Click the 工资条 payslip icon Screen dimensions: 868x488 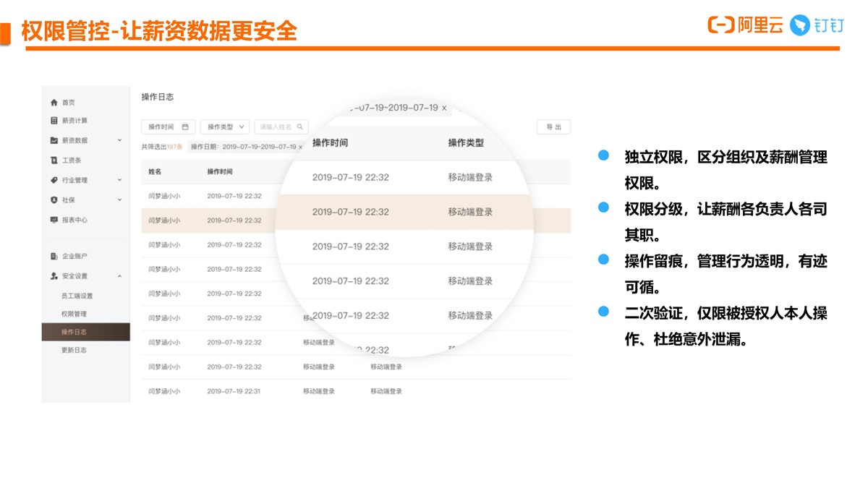click(54, 160)
